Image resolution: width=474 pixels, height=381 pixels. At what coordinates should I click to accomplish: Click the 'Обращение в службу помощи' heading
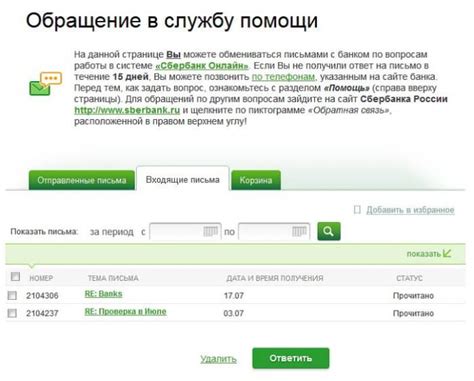coord(172,21)
